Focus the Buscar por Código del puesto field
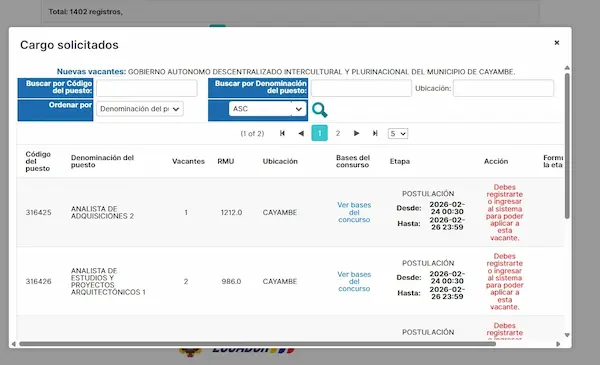 click(147, 88)
